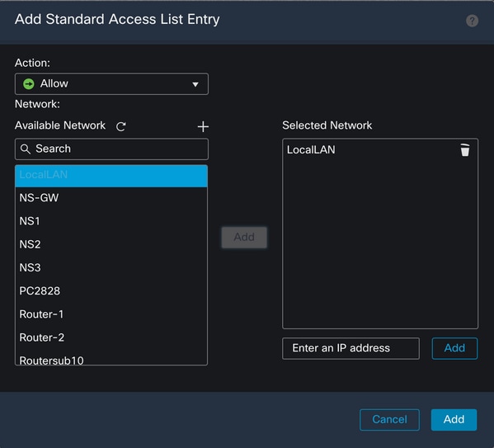Select Router-1 network object
Viewport: 494px width, 448px height.
pyautogui.click(x=111, y=314)
